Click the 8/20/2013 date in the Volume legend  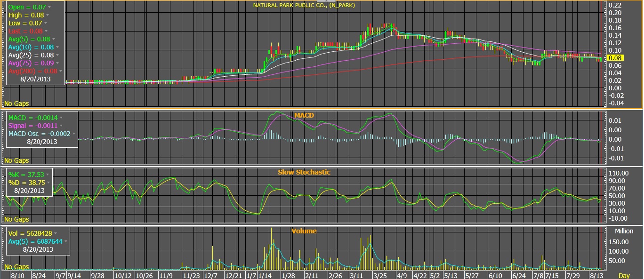(x=38, y=249)
